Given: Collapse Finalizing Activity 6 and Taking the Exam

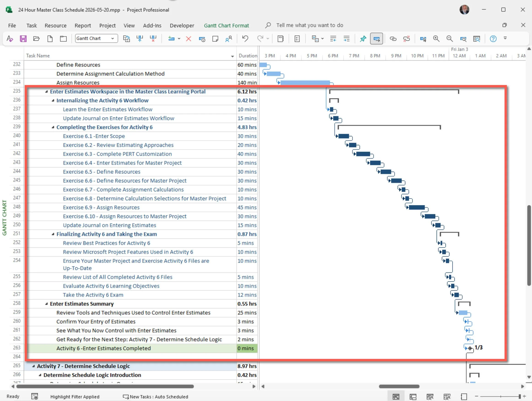Looking at the screenshot, I should point(53,234).
